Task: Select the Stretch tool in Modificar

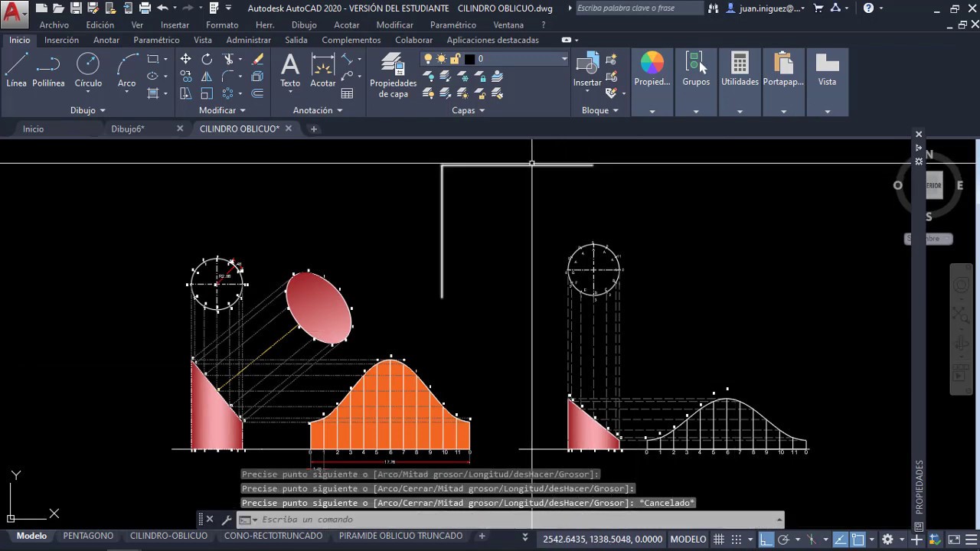Action: [186, 93]
